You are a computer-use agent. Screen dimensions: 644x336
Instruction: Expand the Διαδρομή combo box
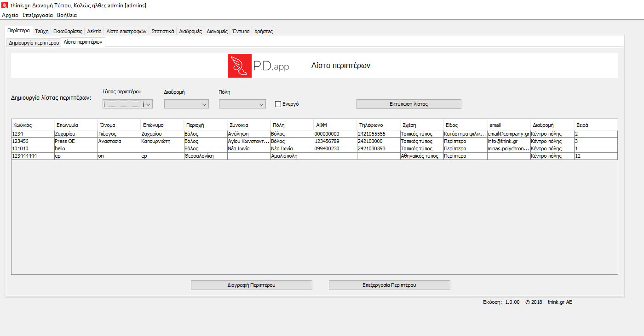pos(186,104)
